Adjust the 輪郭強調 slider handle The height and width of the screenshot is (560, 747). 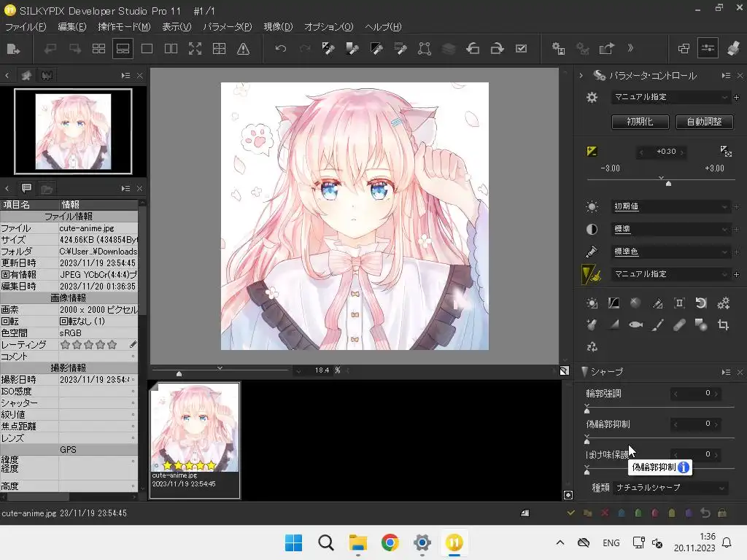click(587, 411)
